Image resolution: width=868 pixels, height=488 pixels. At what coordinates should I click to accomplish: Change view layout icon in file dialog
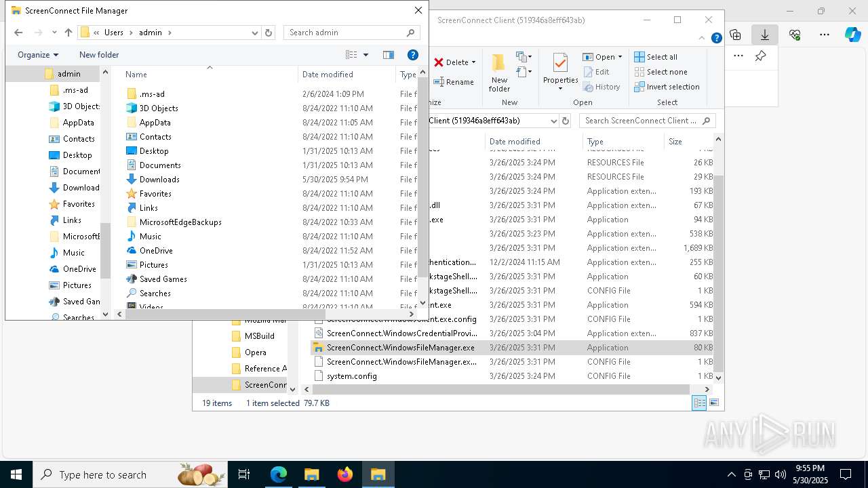point(351,55)
